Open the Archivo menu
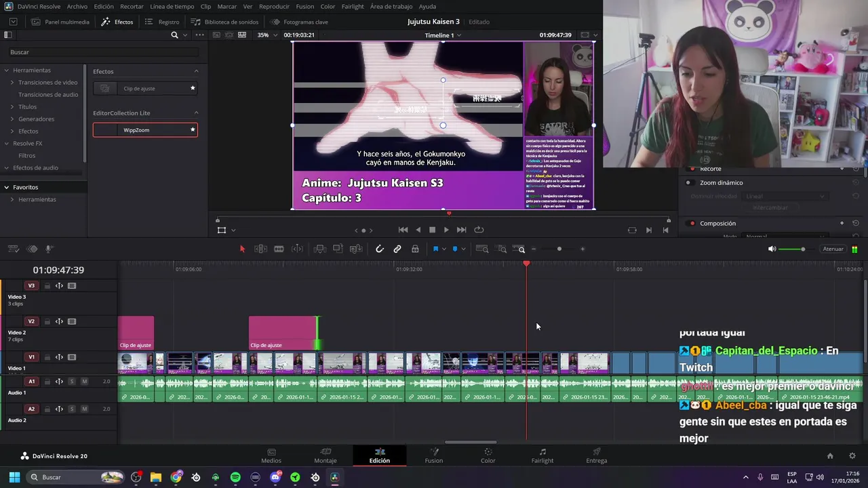This screenshot has height=488, width=868. tap(77, 6)
